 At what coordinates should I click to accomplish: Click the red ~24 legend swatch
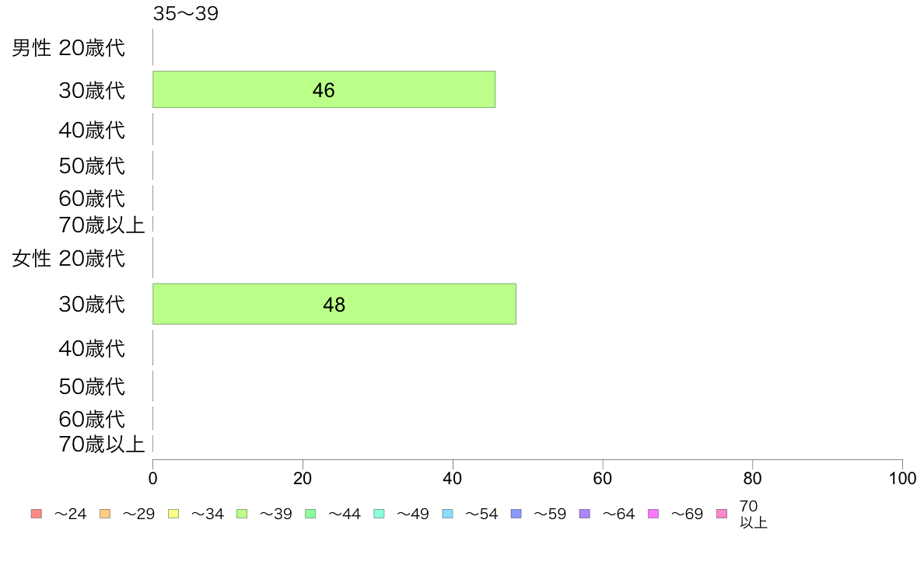click(x=37, y=514)
